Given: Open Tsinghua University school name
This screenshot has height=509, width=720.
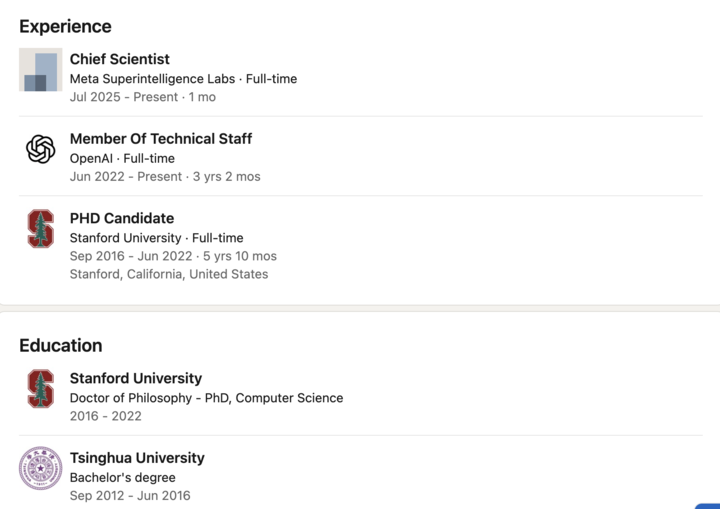Looking at the screenshot, I should click(x=136, y=458).
